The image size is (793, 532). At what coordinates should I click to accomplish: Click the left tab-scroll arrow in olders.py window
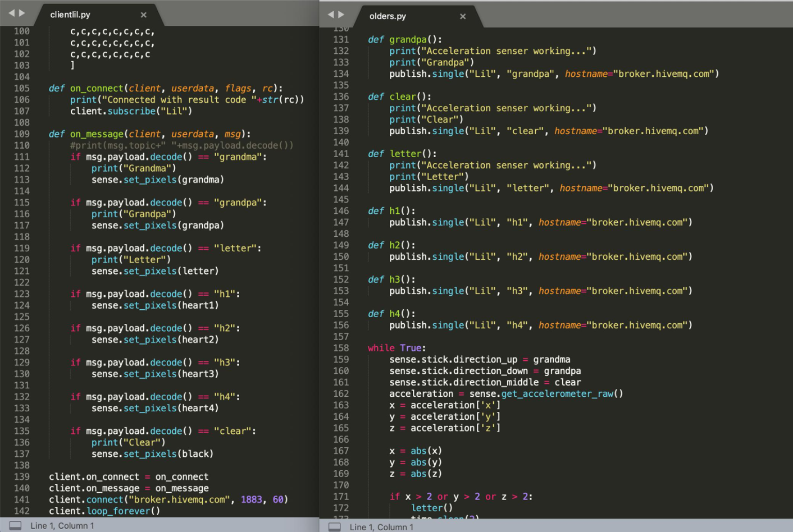pyautogui.click(x=330, y=15)
